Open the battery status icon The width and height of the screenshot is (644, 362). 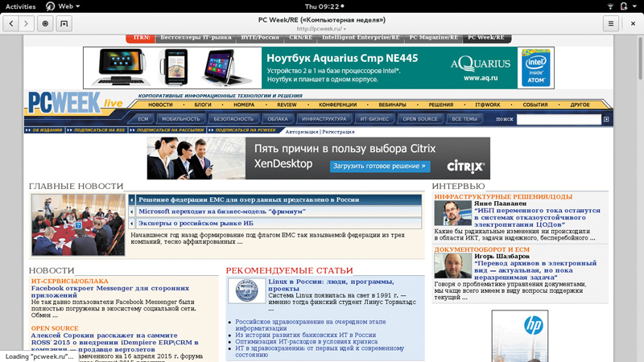(623, 6)
